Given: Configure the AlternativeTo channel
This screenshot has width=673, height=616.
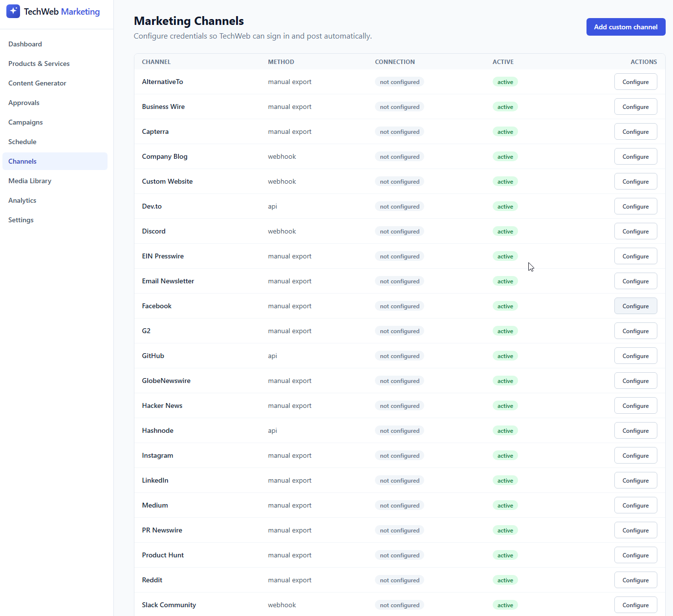Looking at the screenshot, I should 635,82.
